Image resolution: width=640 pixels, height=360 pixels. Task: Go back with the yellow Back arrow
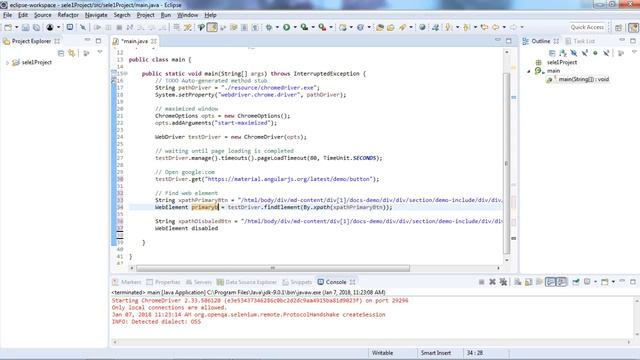(495, 27)
